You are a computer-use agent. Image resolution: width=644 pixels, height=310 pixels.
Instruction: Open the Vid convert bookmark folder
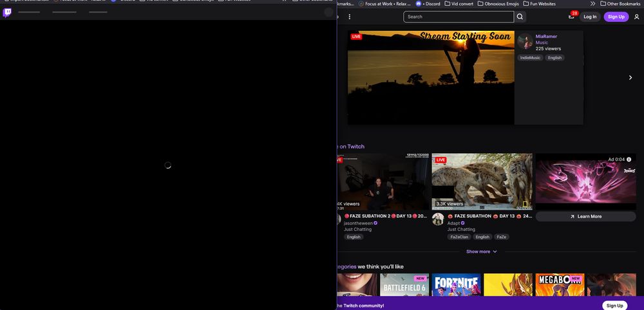click(x=459, y=4)
